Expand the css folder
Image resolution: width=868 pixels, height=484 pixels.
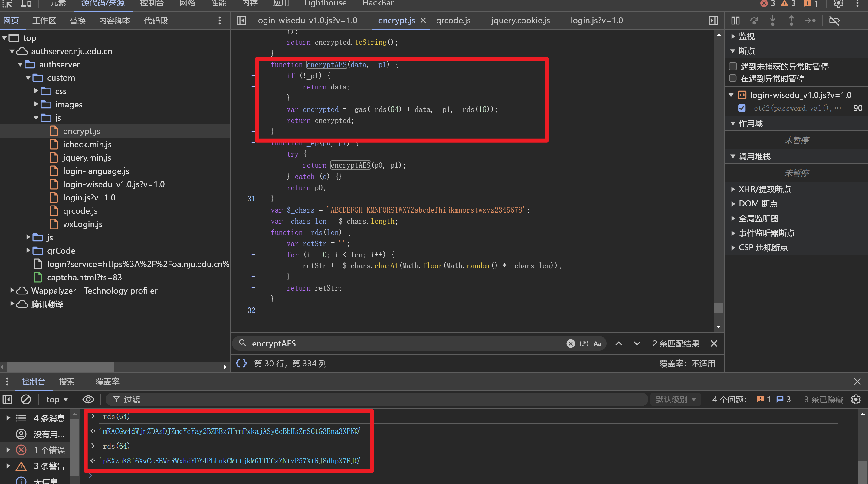36,91
